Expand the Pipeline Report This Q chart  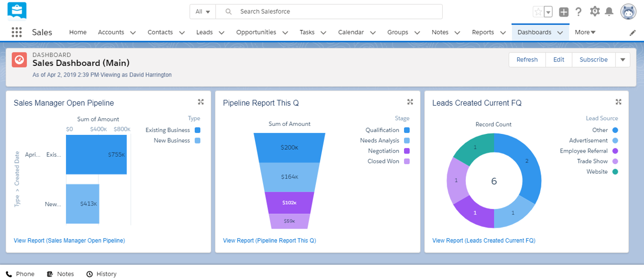410,102
